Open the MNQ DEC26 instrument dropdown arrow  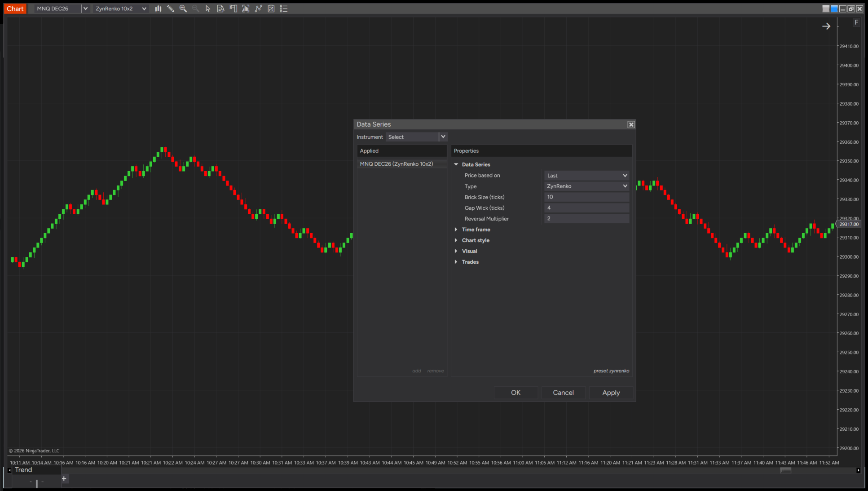(x=85, y=9)
